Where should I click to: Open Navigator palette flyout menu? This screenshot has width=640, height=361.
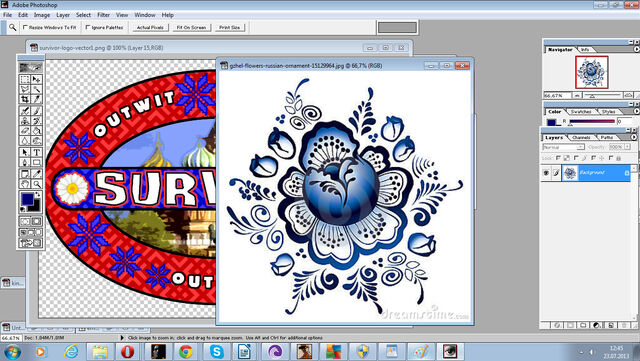(636, 49)
